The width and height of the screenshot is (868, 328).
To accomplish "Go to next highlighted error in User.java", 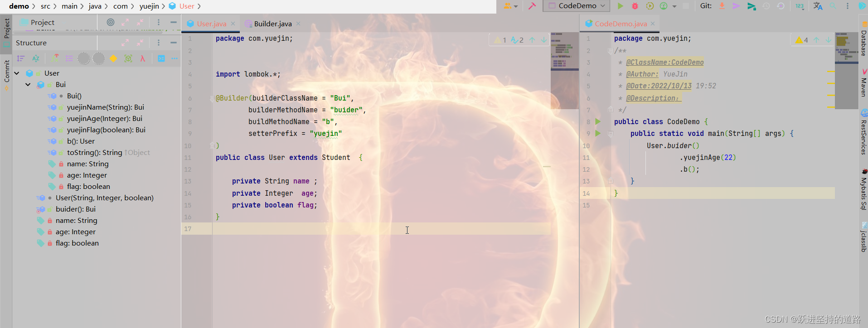I will 544,40.
